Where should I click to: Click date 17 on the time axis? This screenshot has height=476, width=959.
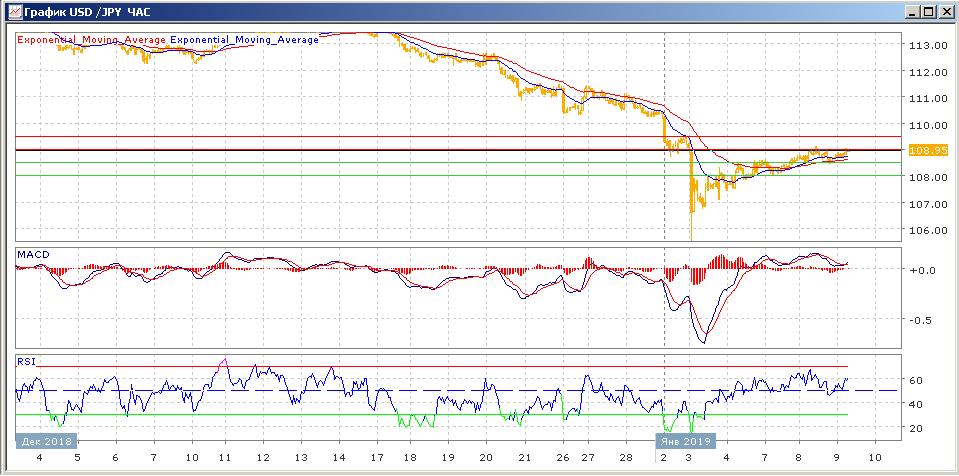(375, 457)
